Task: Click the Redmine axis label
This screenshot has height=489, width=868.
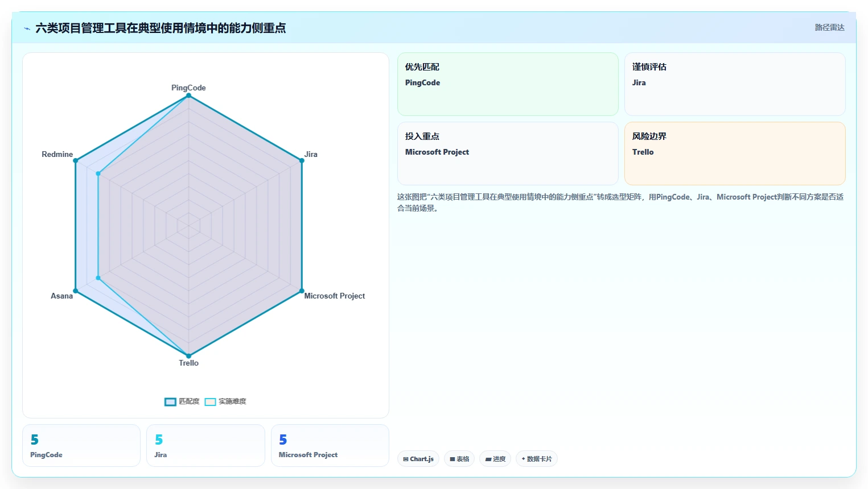Action: pos(57,154)
